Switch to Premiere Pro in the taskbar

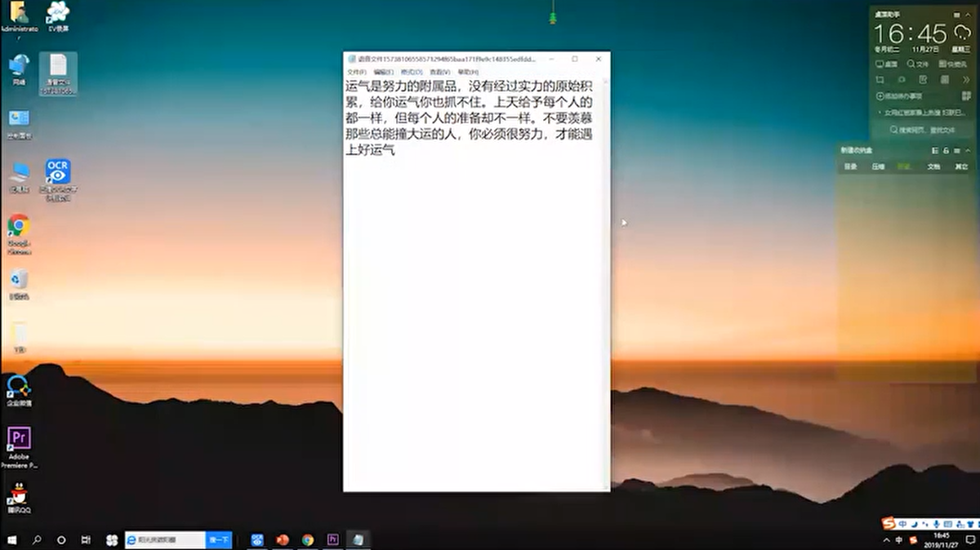point(332,540)
